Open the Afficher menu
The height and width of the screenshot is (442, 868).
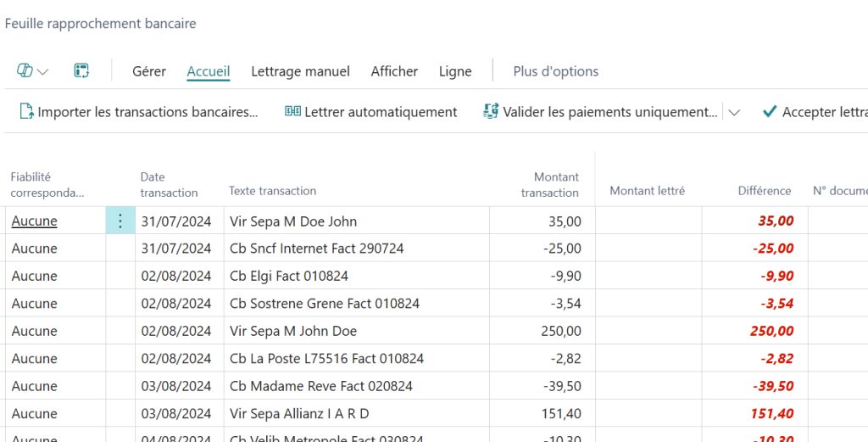tap(394, 71)
